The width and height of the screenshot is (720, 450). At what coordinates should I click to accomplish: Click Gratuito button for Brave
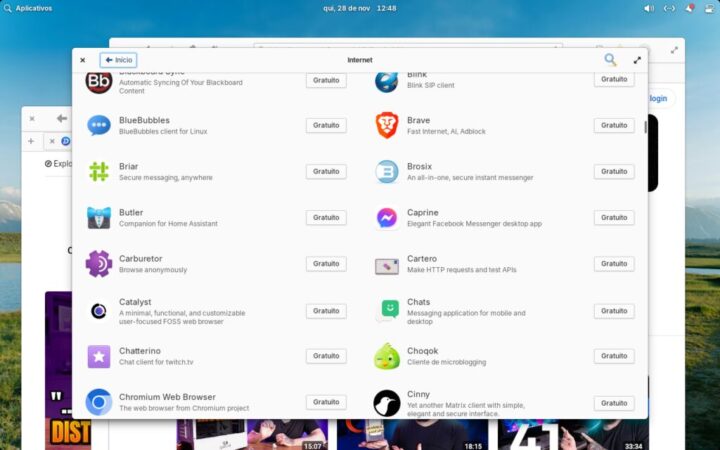tap(614, 125)
